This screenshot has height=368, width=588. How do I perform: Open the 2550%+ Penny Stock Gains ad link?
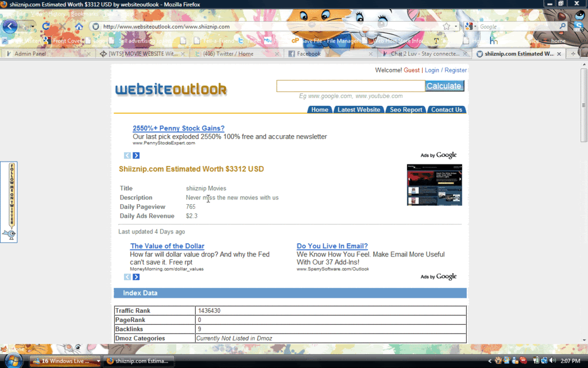(179, 128)
